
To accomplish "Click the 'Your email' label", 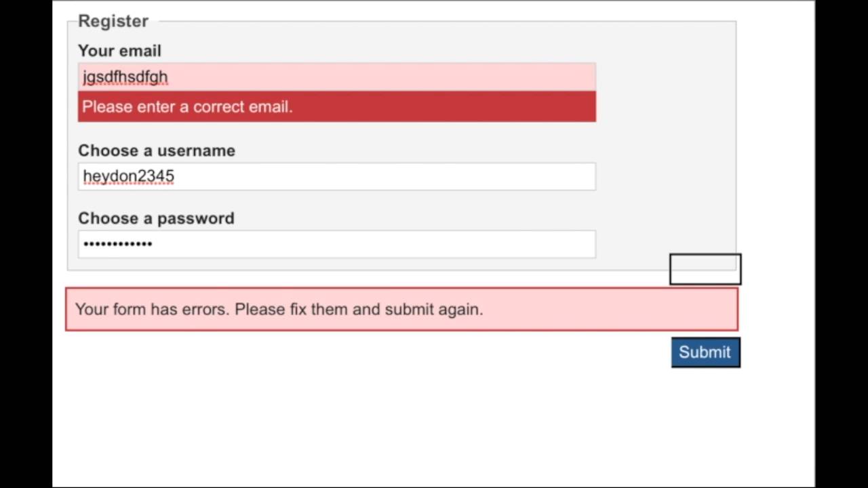I will pos(119,51).
